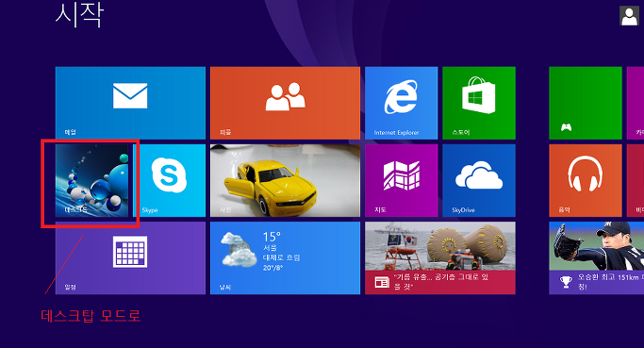This screenshot has height=348, width=644.
Task: Click the 서울 city label on weather tile
Action: [270, 248]
